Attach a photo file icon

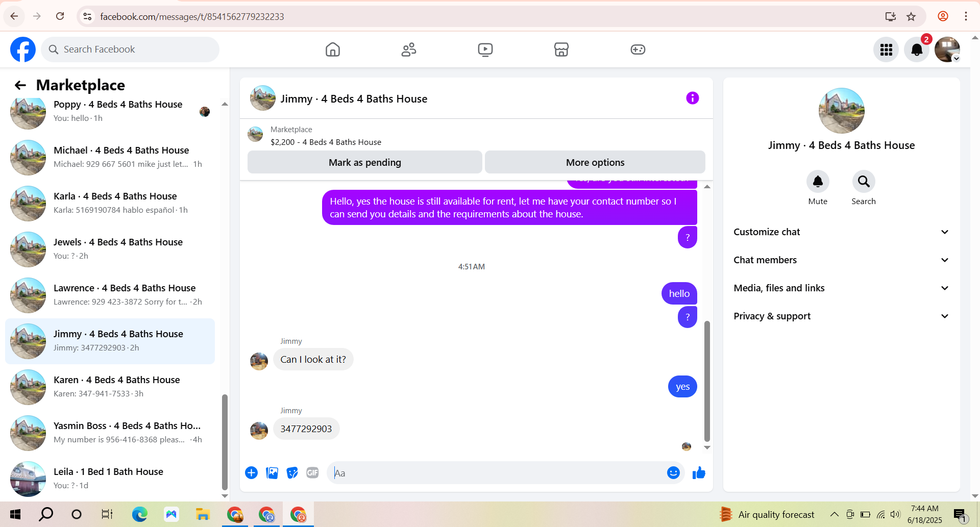point(272,473)
